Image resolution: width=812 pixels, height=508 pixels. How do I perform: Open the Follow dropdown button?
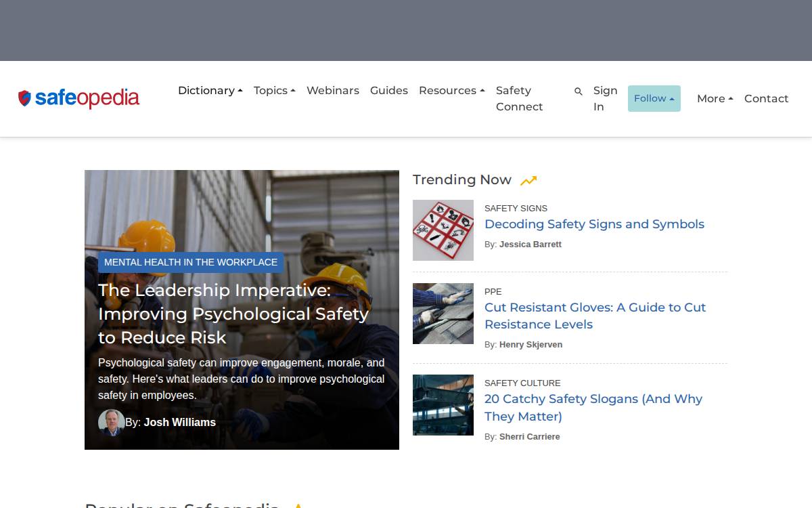[654, 98]
